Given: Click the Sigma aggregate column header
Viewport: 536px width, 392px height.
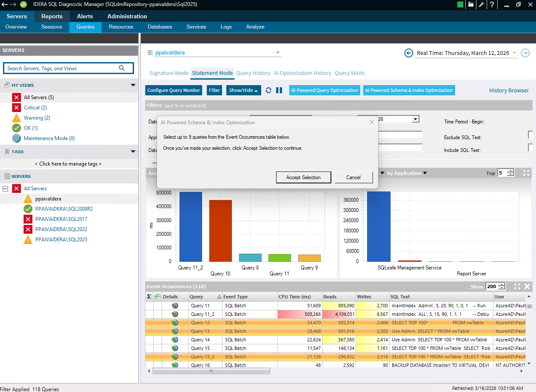Looking at the screenshot, I should 149,297.
